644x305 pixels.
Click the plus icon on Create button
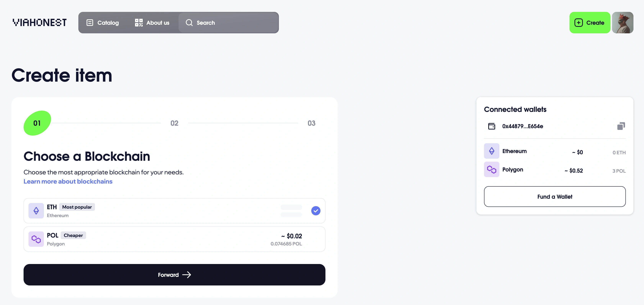pos(578,23)
